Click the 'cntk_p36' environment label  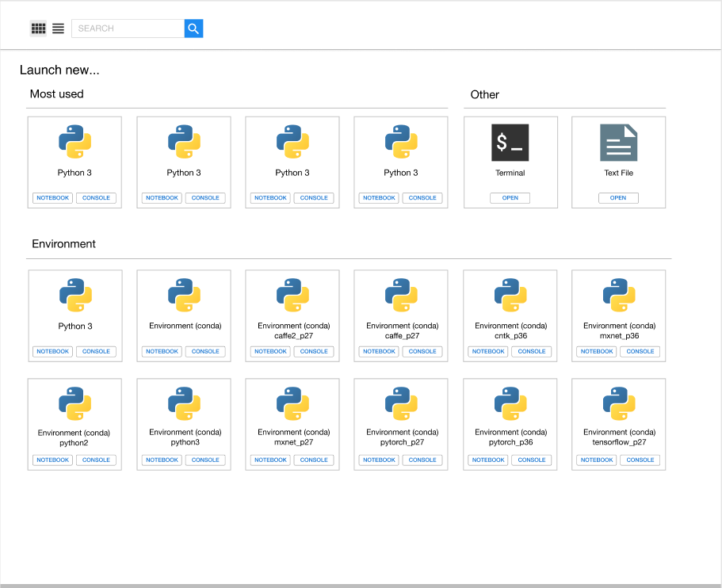511,336
